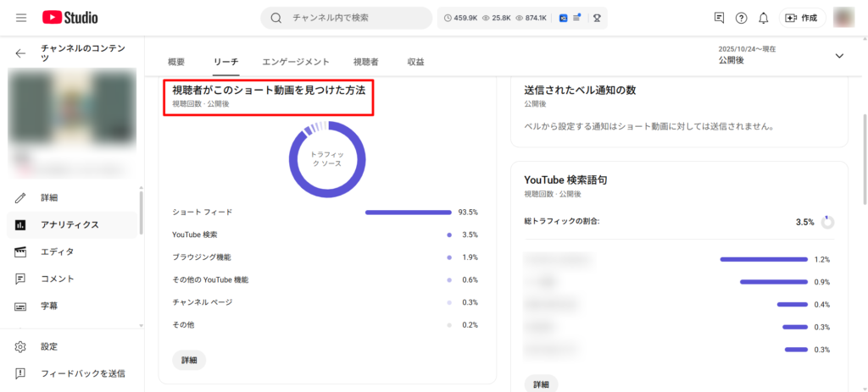Open エディタ in the left sidebar
The height and width of the screenshot is (392, 868).
pyautogui.click(x=57, y=251)
